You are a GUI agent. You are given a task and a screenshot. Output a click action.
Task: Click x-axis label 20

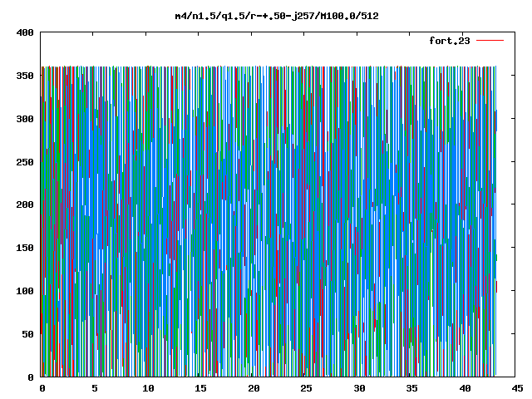254,388
